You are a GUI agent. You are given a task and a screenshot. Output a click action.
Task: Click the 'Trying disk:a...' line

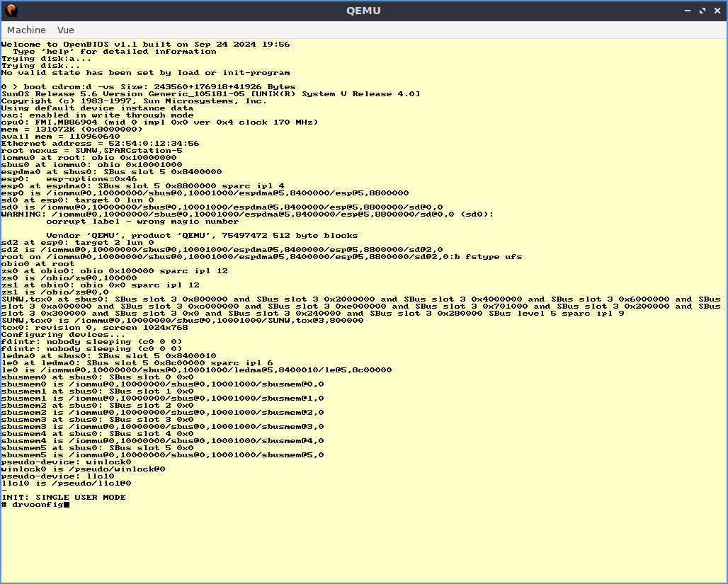(x=47, y=59)
